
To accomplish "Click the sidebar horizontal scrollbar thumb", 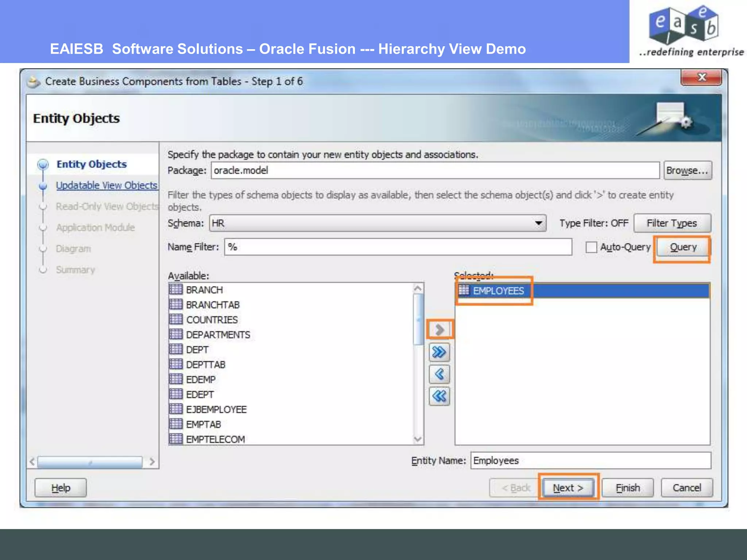I will [90, 462].
